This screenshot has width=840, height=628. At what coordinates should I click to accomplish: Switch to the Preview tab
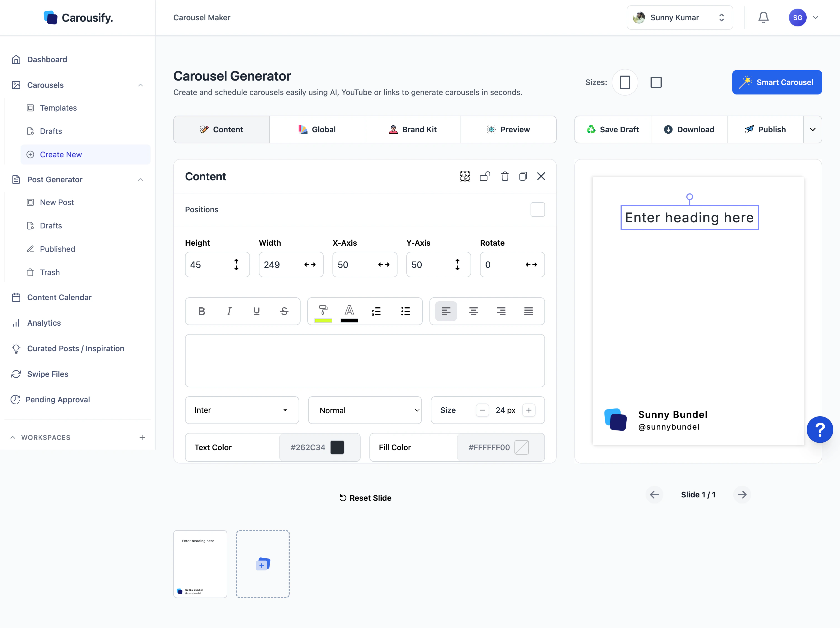[x=509, y=129]
